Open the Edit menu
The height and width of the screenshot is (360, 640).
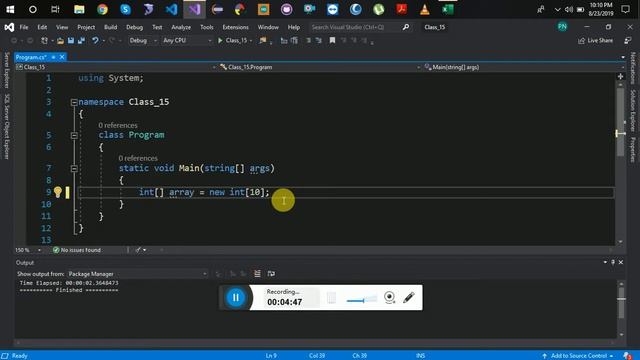pos(42,27)
